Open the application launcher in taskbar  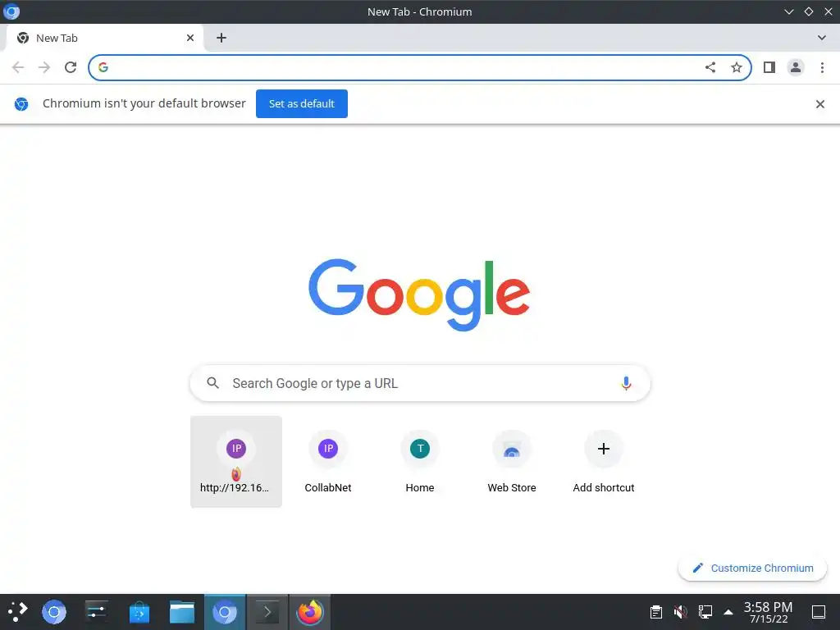18,612
